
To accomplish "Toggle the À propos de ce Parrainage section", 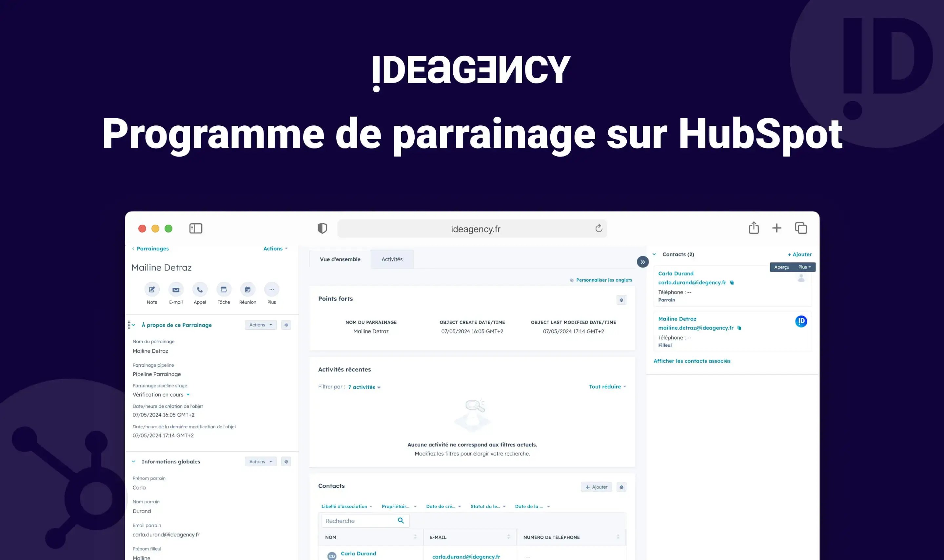I will pyautogui.click(x=135, y=325).
